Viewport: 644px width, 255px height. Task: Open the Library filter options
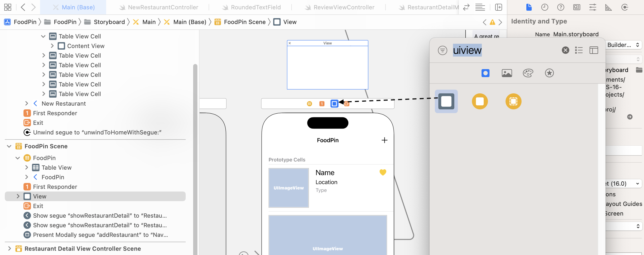pyautogui.click(x=443, y=50)
